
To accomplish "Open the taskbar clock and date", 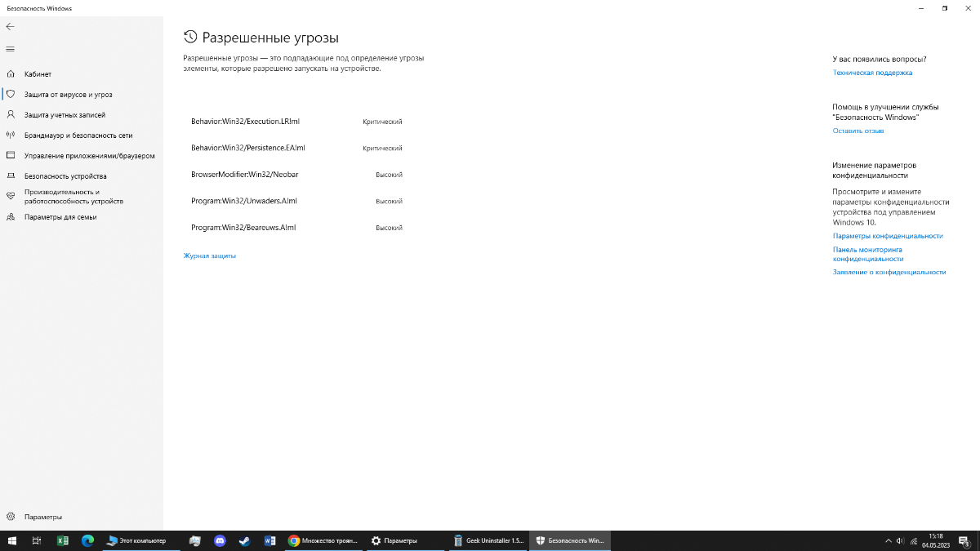I will (936, 540).
